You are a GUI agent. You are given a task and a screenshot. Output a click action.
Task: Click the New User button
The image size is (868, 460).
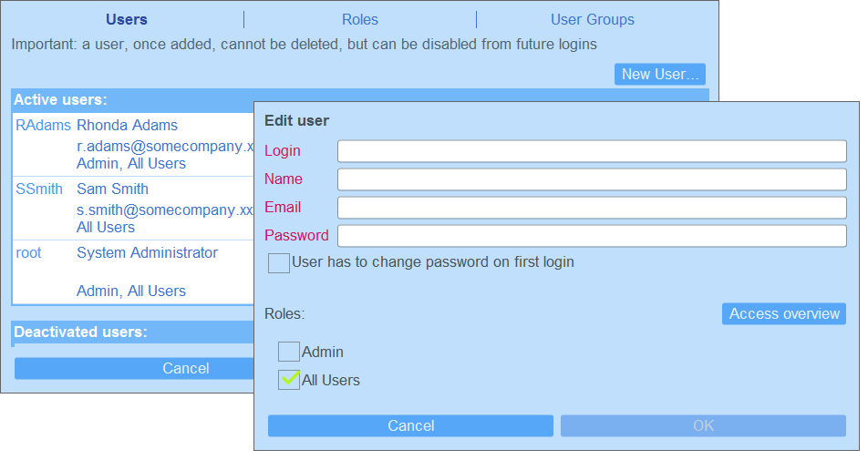tap(659, 74)
